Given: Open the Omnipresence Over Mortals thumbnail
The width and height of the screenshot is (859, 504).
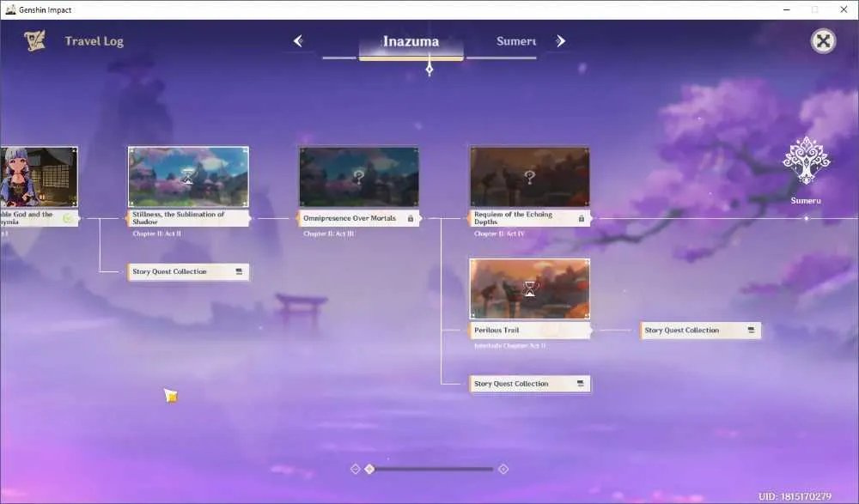Looking at the screenshot, I should [x=359, y=177].
